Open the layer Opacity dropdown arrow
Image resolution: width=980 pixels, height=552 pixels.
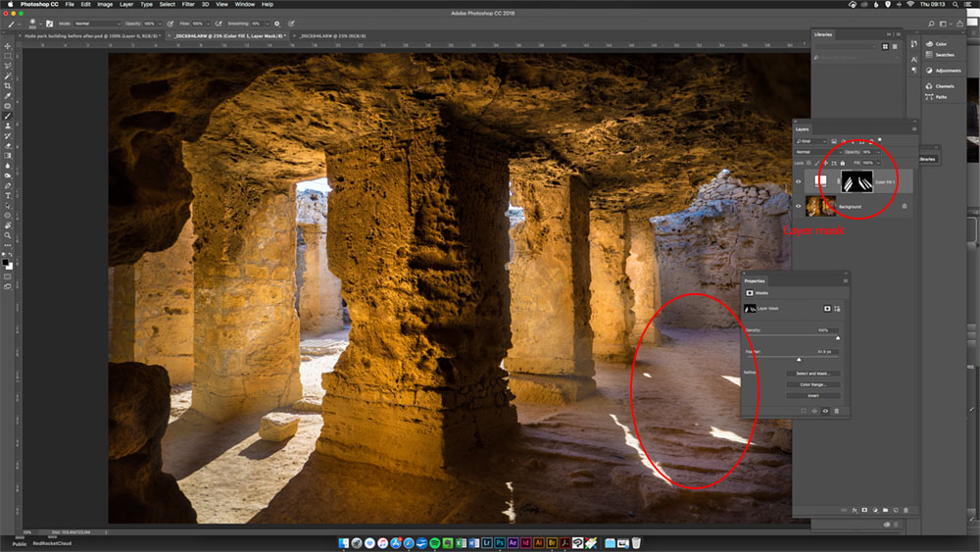[878, 152]
